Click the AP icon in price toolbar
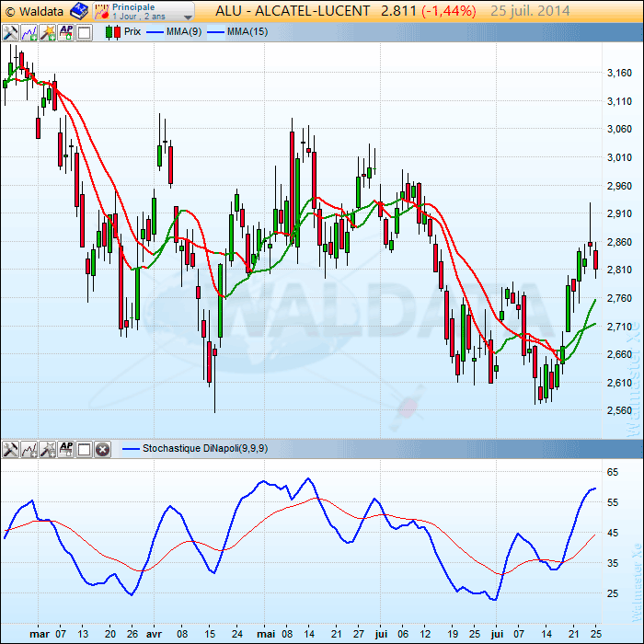Image resolution: width=644 pixels, height=644 pixels. (x=66, y=32)
